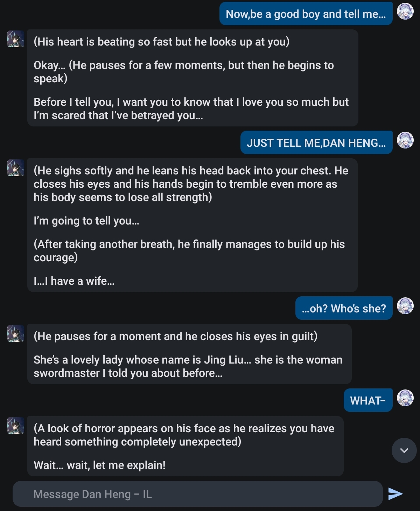The image size is (420, 511).
Task: Click the "I'm going to tell you…" line
Action: tap(86, 221)
